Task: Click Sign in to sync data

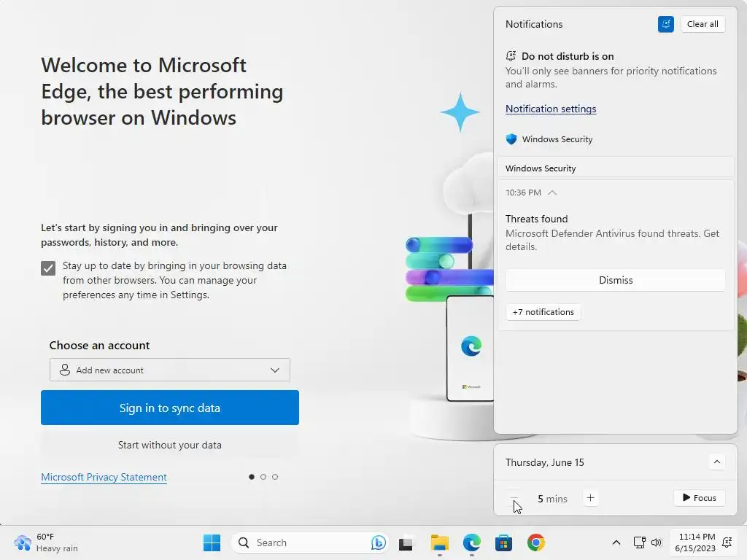Action: [x=169, y=408]
